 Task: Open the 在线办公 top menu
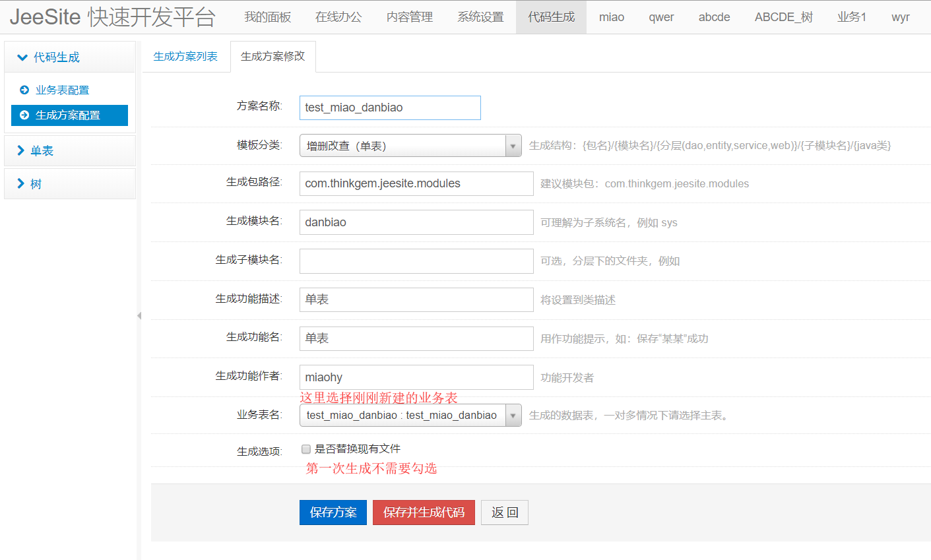(338, 17)
